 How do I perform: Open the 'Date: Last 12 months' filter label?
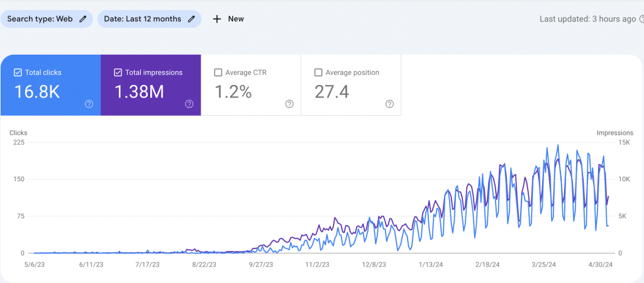[x=142, y=19]
